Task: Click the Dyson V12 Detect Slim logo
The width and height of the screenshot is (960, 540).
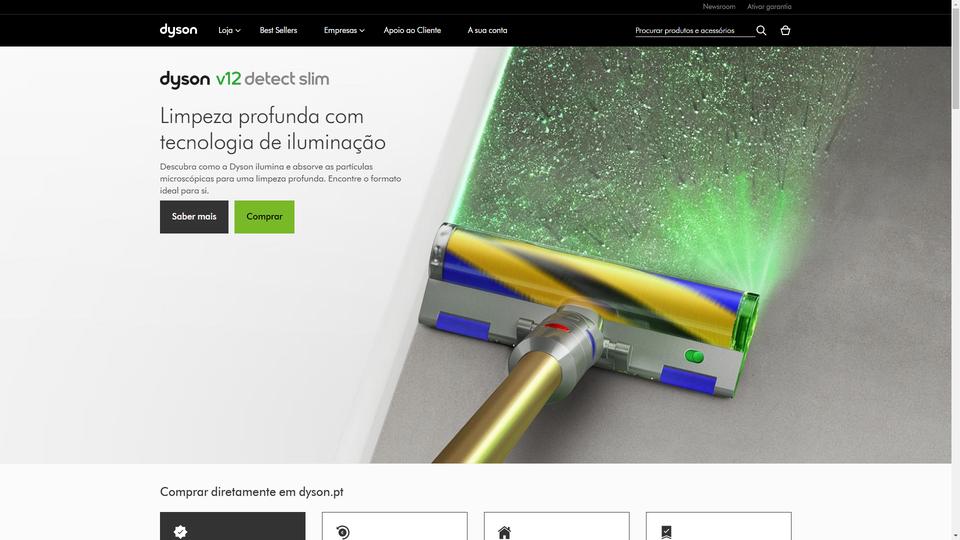Action: (x=244, y=79)
